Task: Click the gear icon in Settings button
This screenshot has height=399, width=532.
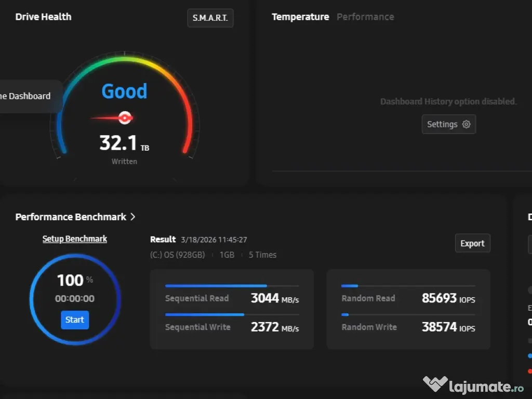Action: pyautogui.click(x=466, y=125)
